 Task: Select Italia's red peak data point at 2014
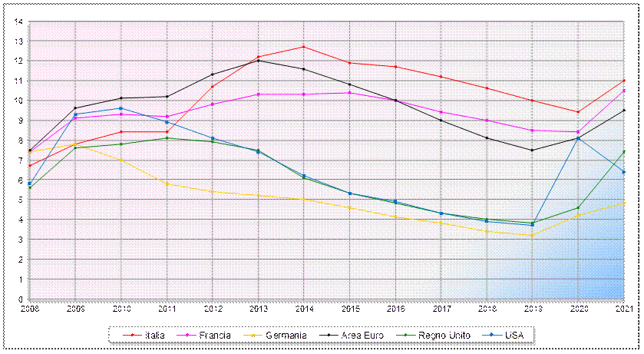tap(304, 47)
